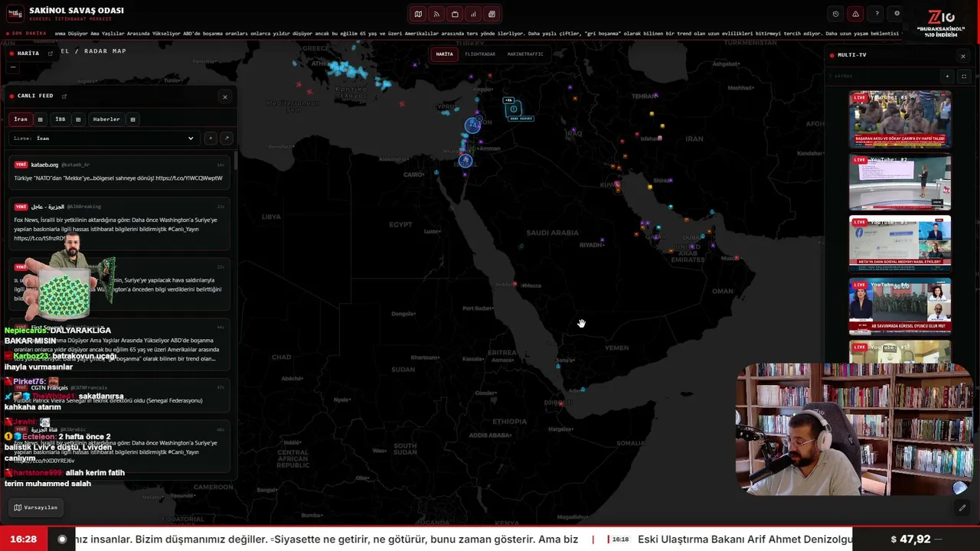
Task: Open the help question mark icon
Action: pos(877,14)
